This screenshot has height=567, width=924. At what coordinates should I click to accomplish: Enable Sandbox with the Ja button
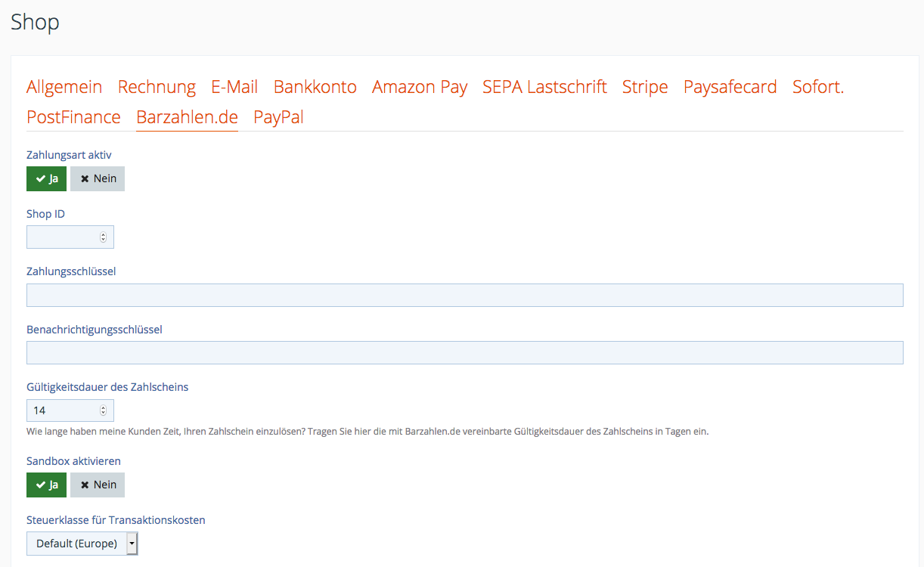46,485
